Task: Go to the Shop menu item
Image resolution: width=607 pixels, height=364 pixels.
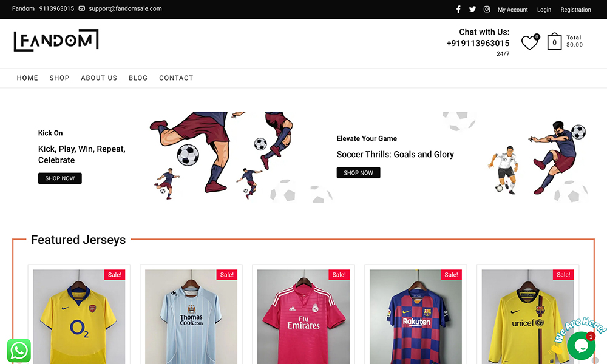Action: (x=59, y=78)
